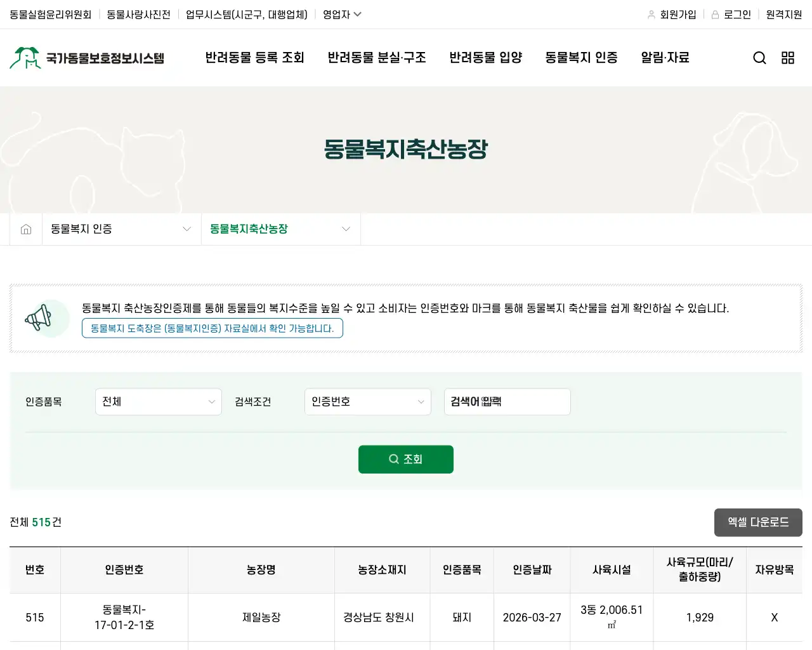Screen dimensions: 812x650
Task: Click the 로그인 link
Action: (737, 15)
